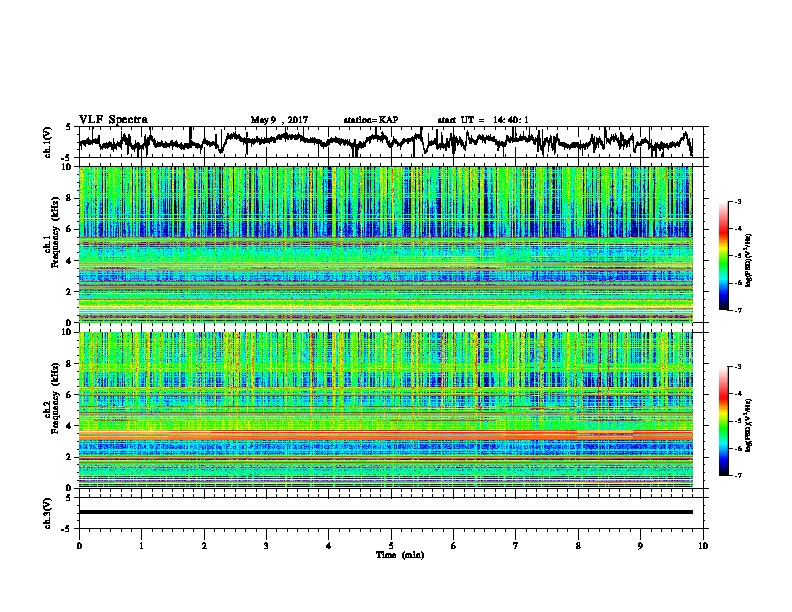Click time axis tick label '5'
The width and height of the screenshot is (792, 612).
pos(391,546)
